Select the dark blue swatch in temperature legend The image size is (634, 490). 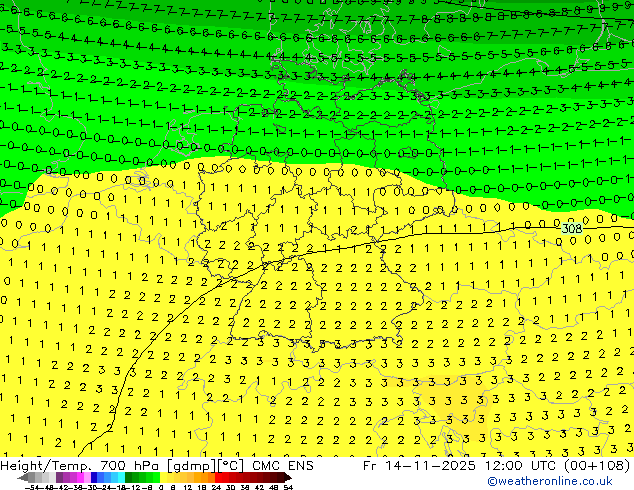(x=94, y=478)
